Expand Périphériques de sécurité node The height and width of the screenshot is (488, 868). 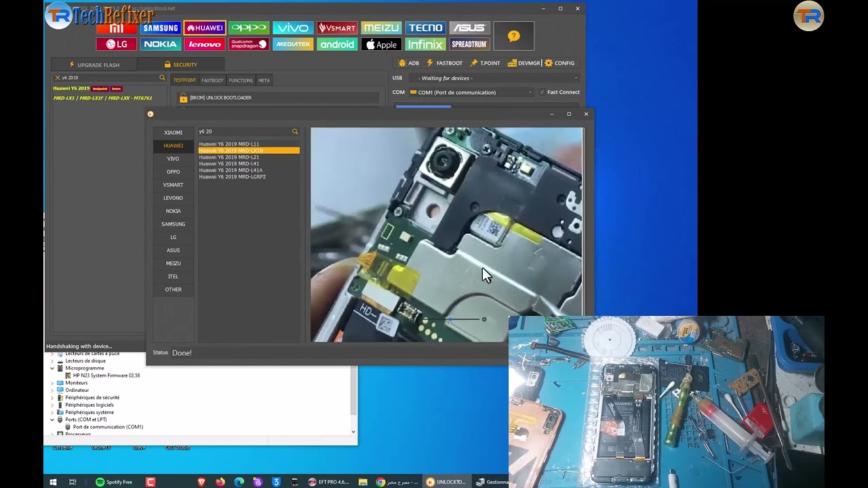(x=52, y=398)
